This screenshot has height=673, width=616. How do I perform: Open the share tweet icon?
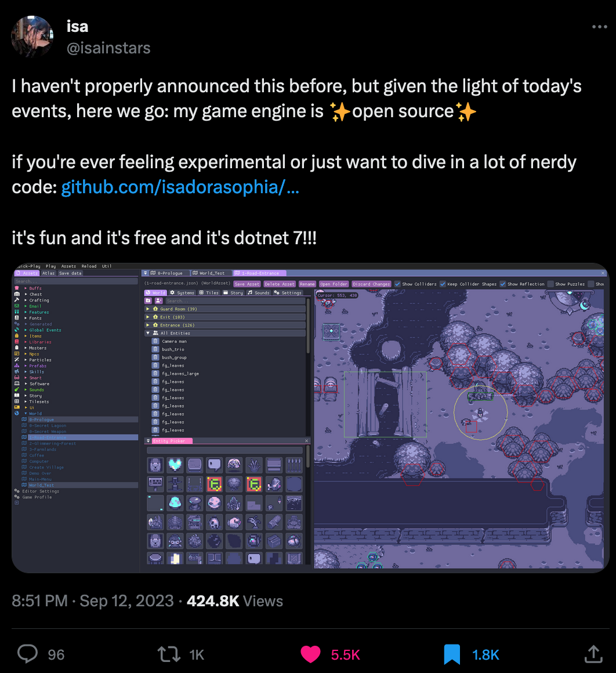point(593,654)
